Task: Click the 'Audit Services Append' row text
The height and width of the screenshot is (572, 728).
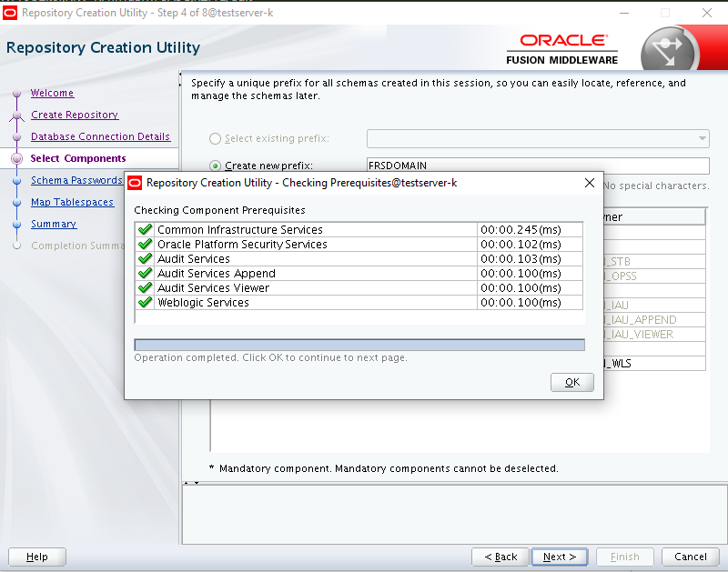Action: (217, 273)
